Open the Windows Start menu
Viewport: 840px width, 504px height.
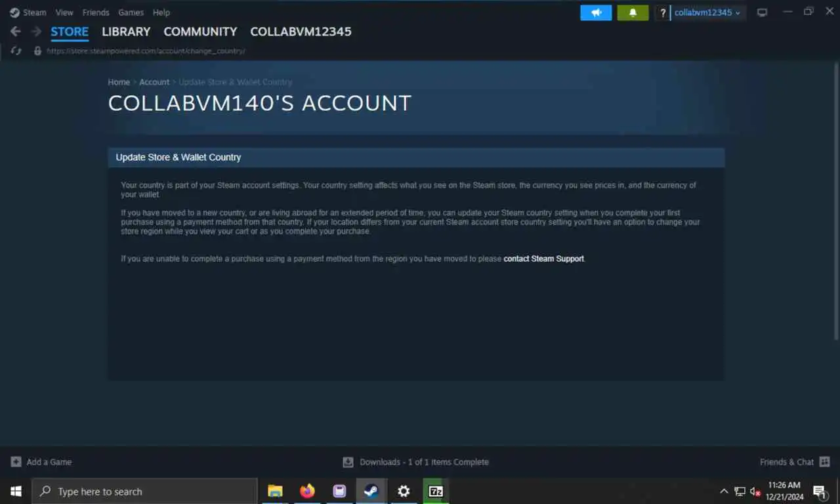(16, 492)
